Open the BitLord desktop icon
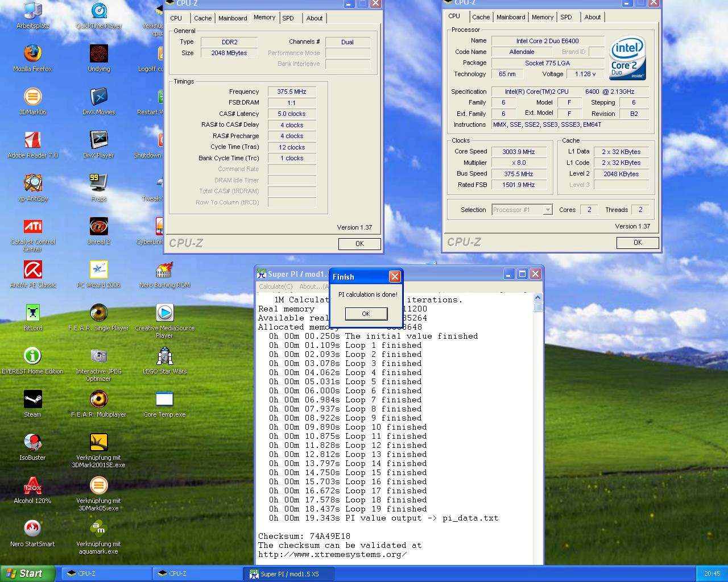Image resolution: width=728 pixels, height=582 pixels. (32, 313)
